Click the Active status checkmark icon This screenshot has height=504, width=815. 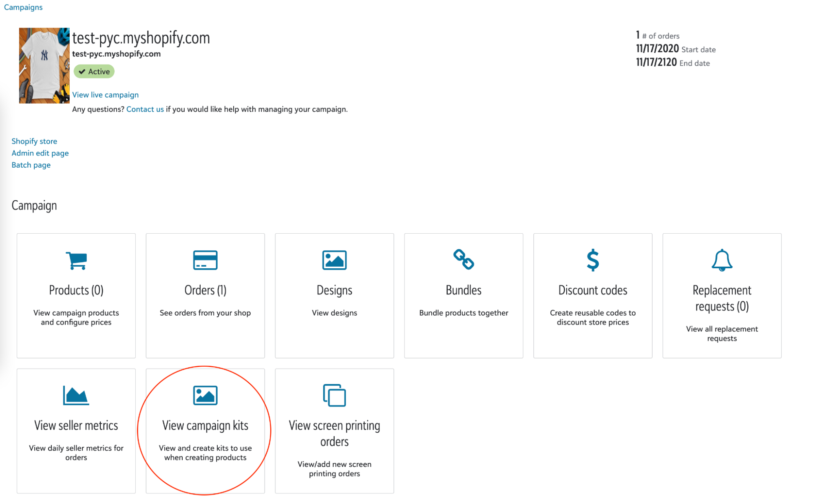pyautogui.click(x=82, y=72)
